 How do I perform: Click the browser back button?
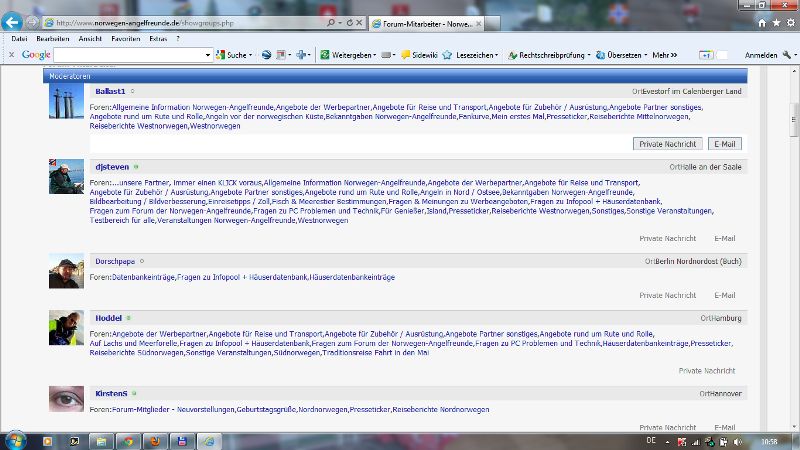tap(14, 21)
